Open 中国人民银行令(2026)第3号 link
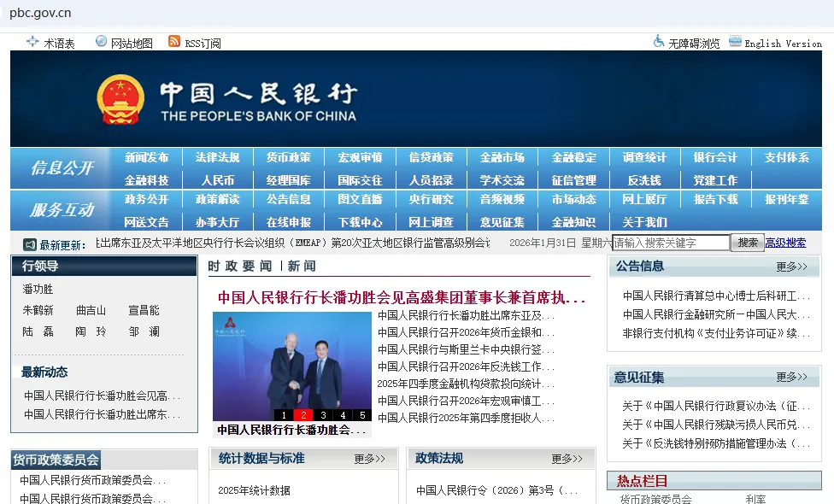Image resolution: width=834 pixels, height=504 pixels. pyautogui.click(x=496, y=490)
